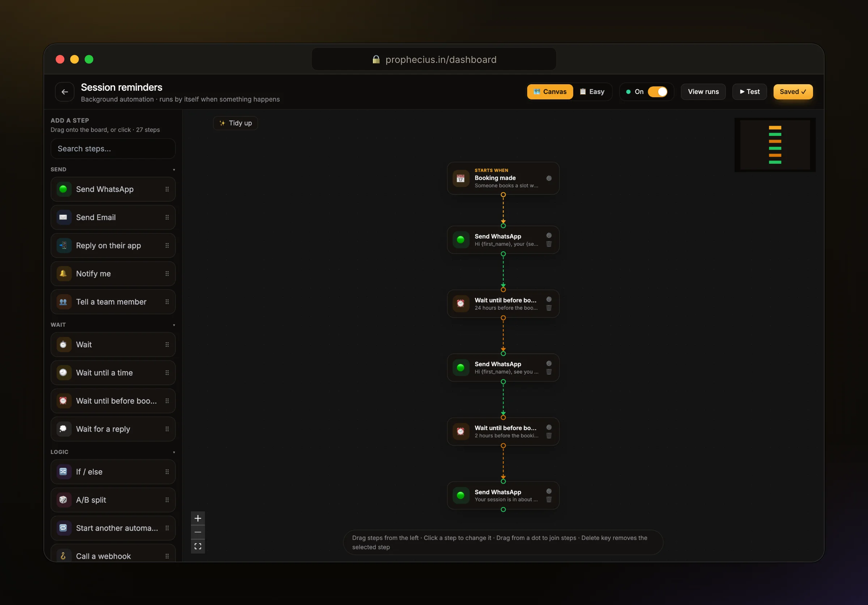868x605 pixels.
Task: Tidy up the canvas layout
Action: [x=235, y=123]
